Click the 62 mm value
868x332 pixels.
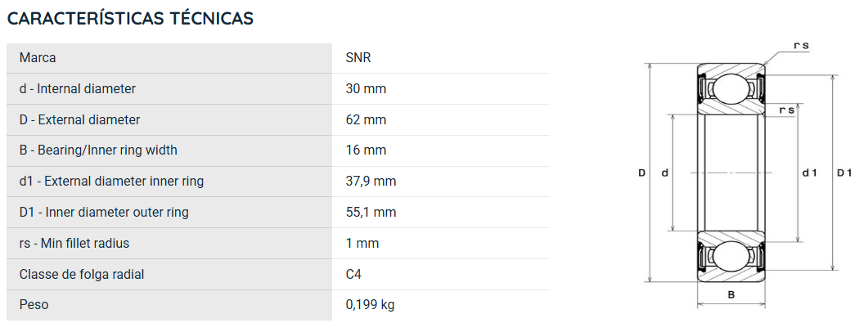(x=366, y=119)
